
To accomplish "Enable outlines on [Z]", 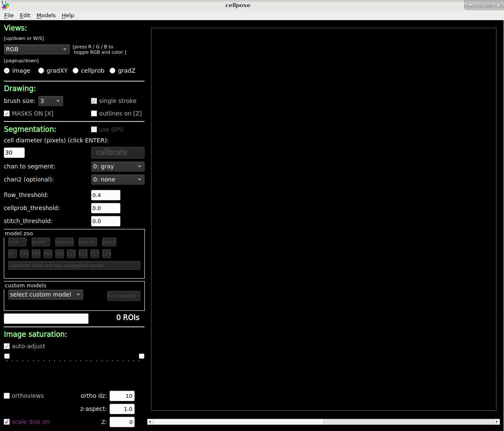I will pos(94,113).
